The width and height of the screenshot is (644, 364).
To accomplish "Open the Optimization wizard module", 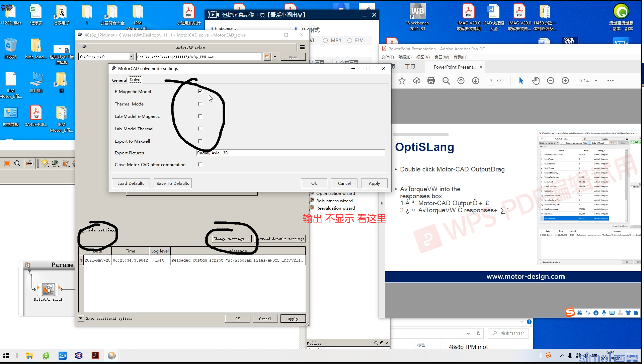I will [335, 193].
